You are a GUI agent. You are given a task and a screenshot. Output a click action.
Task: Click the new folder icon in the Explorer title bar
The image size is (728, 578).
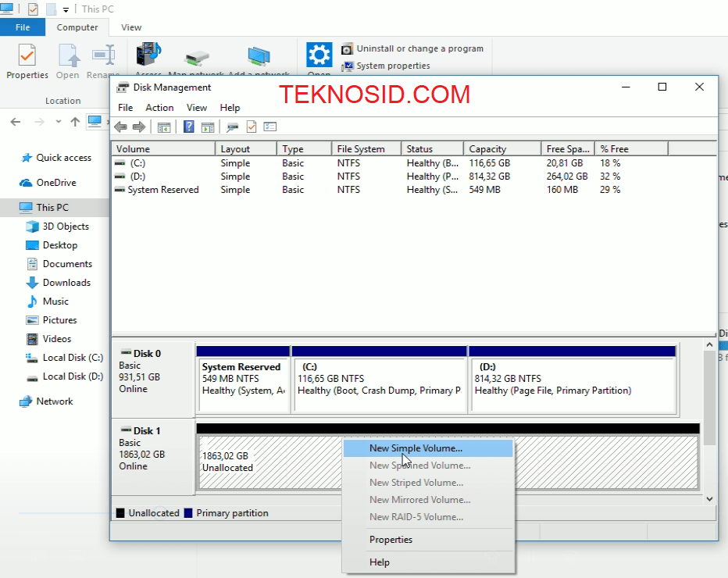pos(51,9)
